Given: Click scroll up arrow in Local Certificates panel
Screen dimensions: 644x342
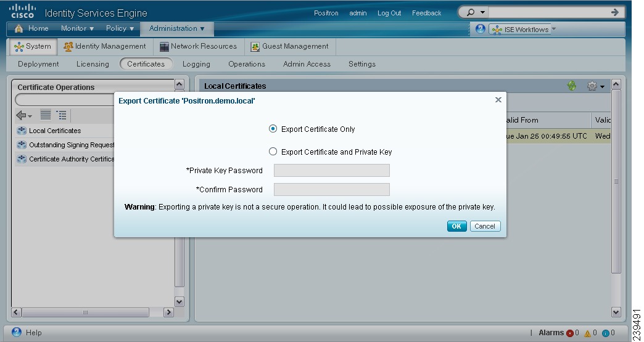Looking at the screenshot, I should click(x=616, y=84).
